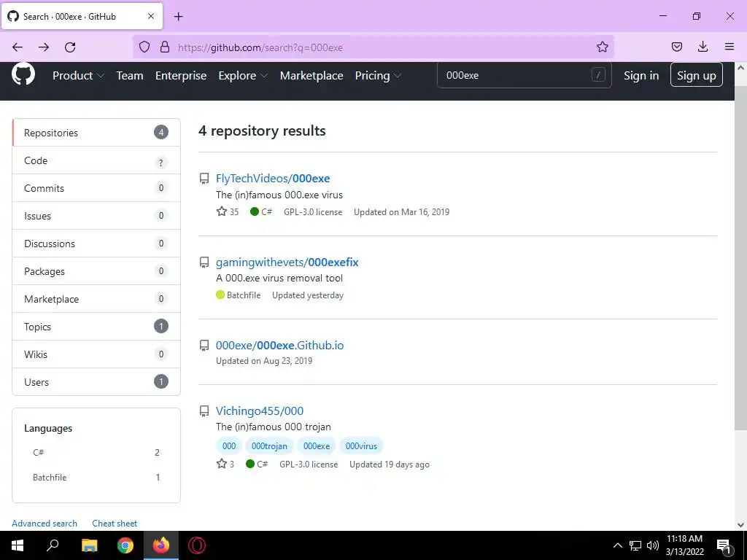
Task: Expand the Pricing dropdown menu
Action: [378, 75]
